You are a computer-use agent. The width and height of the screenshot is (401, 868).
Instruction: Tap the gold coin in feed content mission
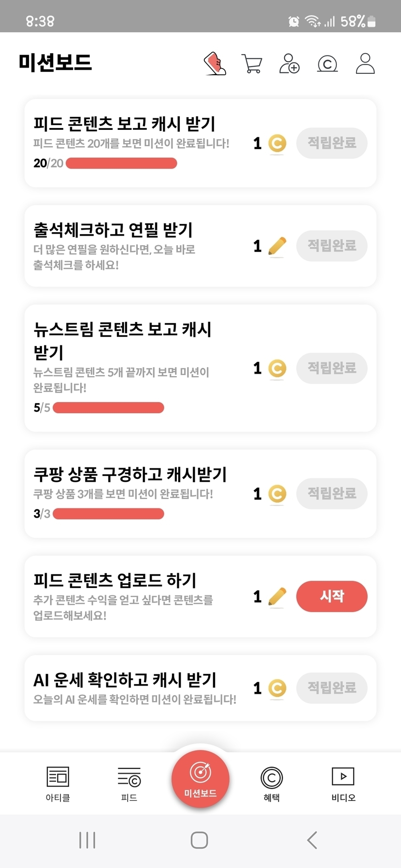coord(277,143)
